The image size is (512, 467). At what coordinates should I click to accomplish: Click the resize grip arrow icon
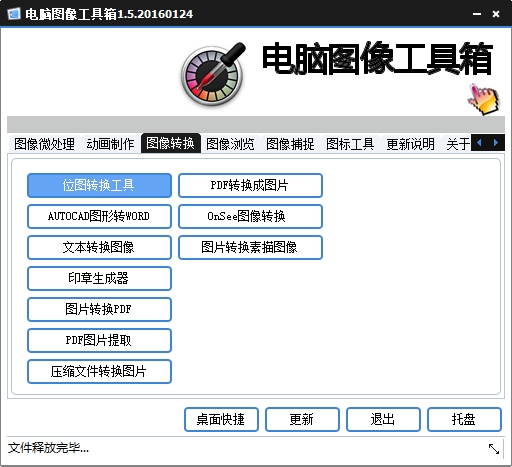tap(494, 449)
